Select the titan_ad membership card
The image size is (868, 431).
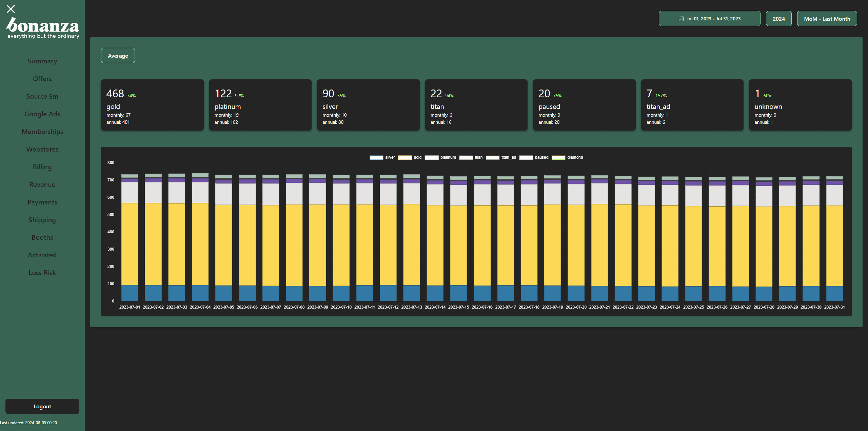point(692,105)
